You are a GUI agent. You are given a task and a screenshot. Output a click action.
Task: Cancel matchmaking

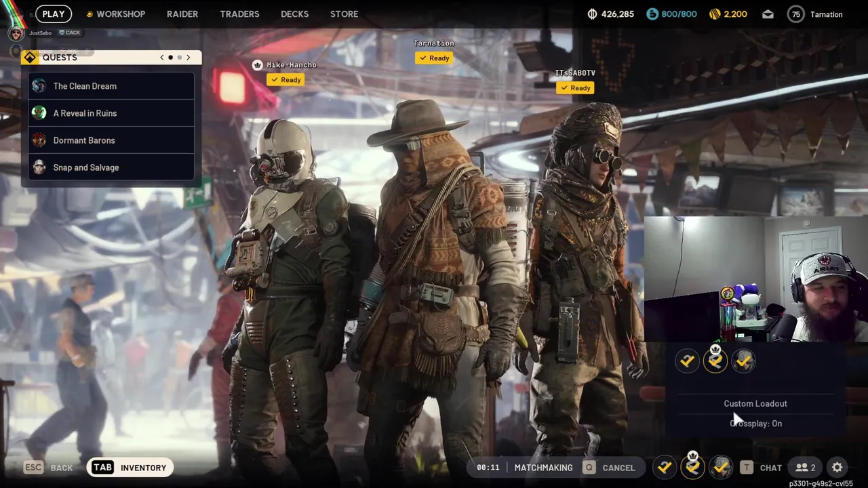(618, 468)
